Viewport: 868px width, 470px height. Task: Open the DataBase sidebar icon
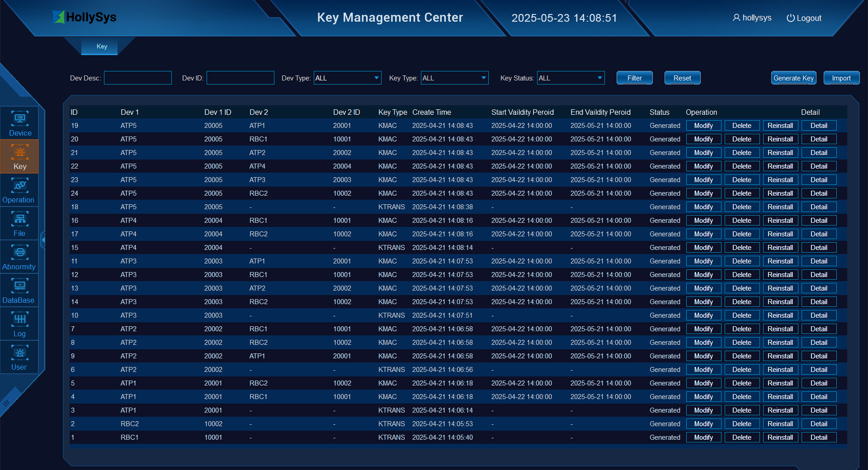click(19, 286)
